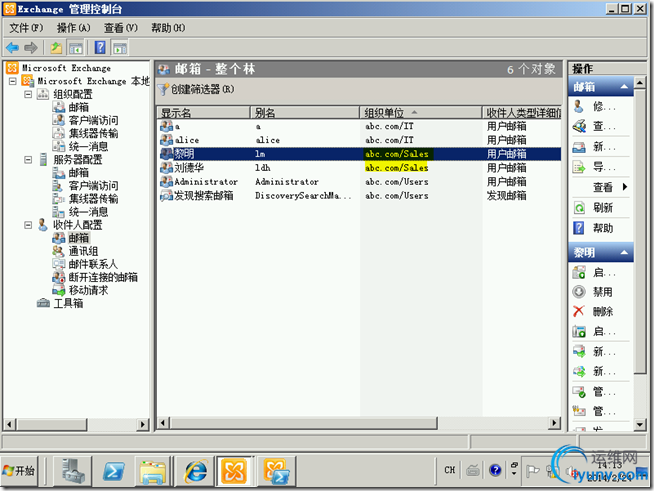Open Exchange Management Shell on the taskbar
The height and width of the screenshot is (491, 654).
[276, 471]
